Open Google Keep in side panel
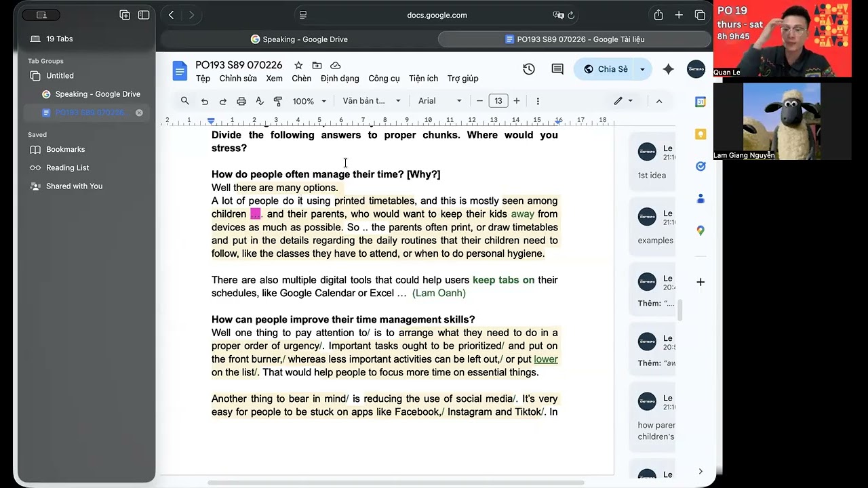The height and width of the screenshot is (488, 868). (x=701, y=134)
